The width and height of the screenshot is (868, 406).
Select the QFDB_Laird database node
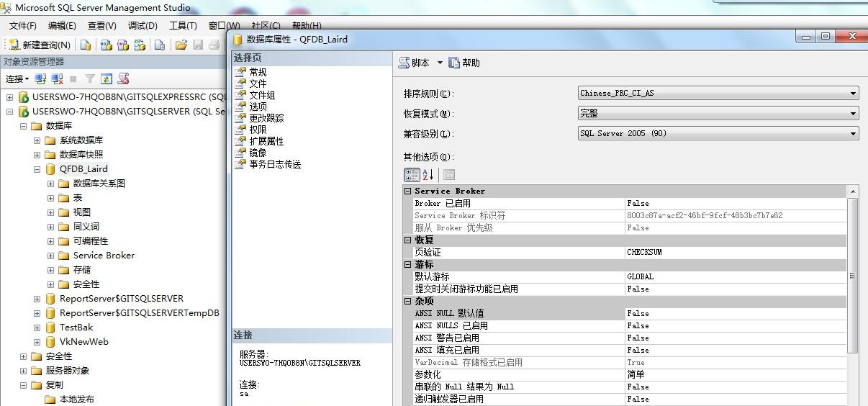83,169
